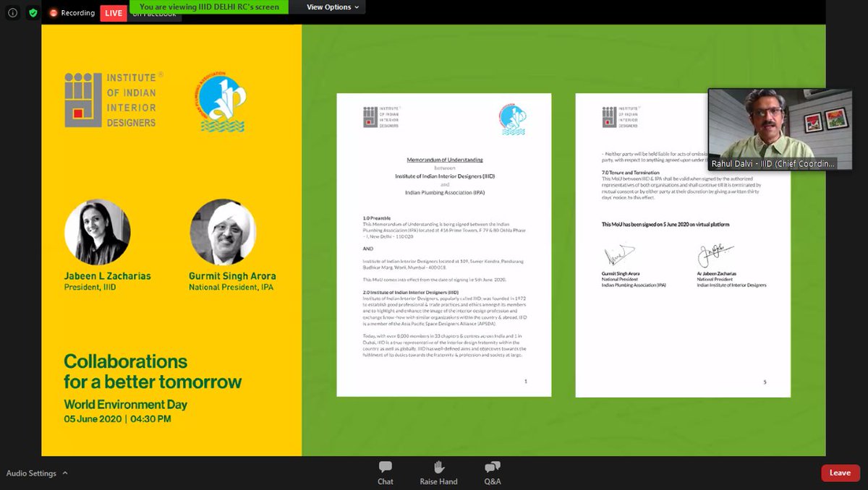Open the Q&A panel
The image size is (868, 490).
click(493, 473)
